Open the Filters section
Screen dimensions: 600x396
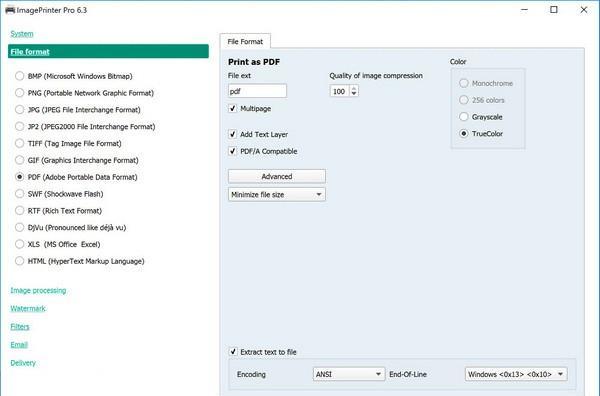pos(20,327)
